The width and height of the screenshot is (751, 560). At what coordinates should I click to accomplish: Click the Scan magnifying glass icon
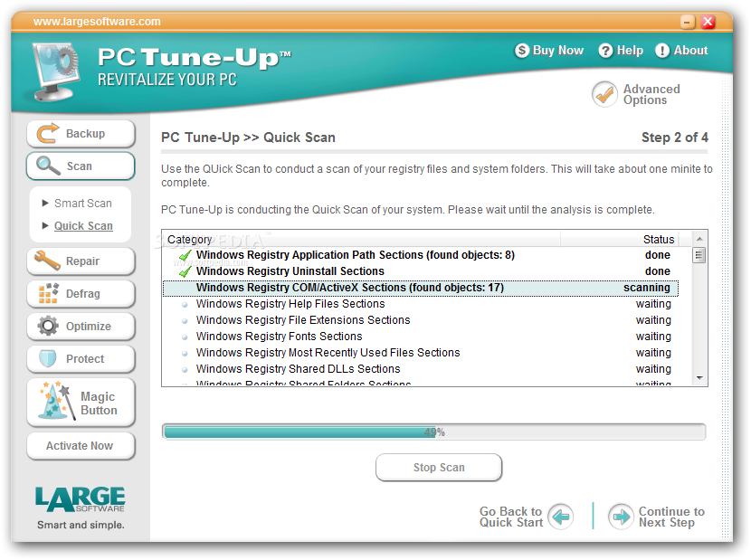pos(47,166)
